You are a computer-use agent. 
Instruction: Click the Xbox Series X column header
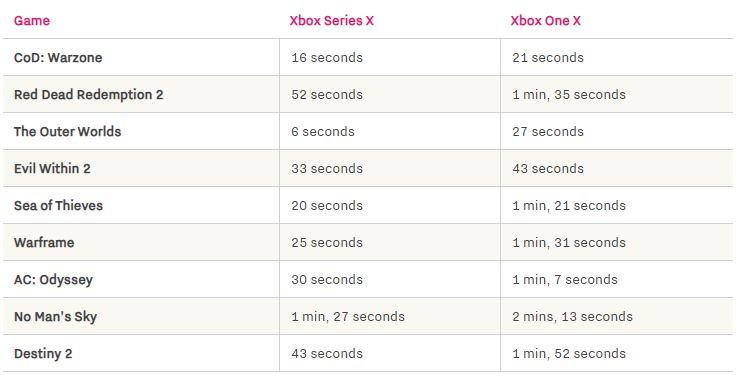pyautogui.click(x=331, y=21)
